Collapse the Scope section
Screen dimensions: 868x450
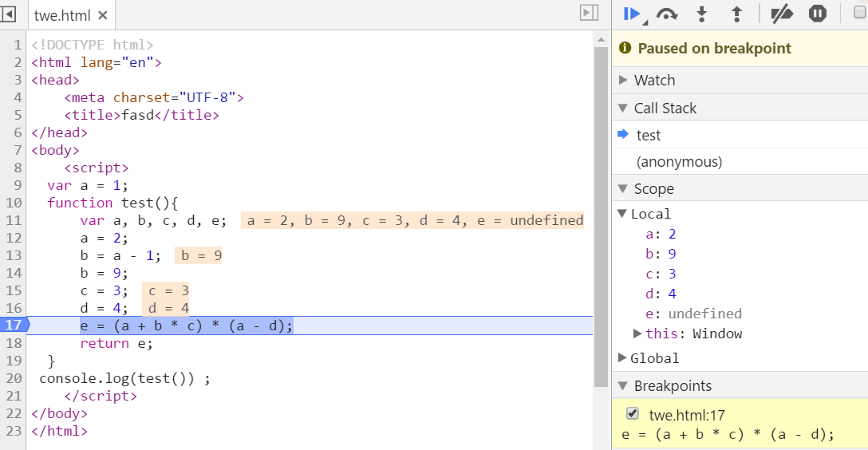click(x=623, y=189)
